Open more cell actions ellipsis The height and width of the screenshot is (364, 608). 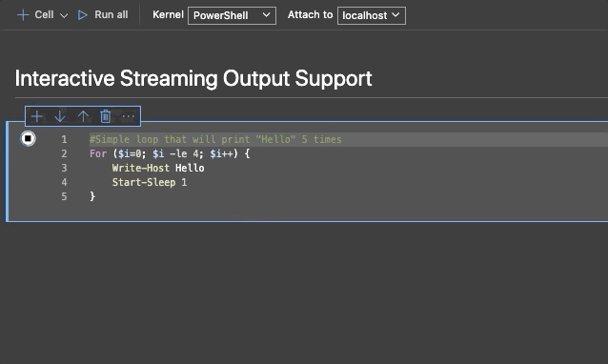[x=129, y=116]
